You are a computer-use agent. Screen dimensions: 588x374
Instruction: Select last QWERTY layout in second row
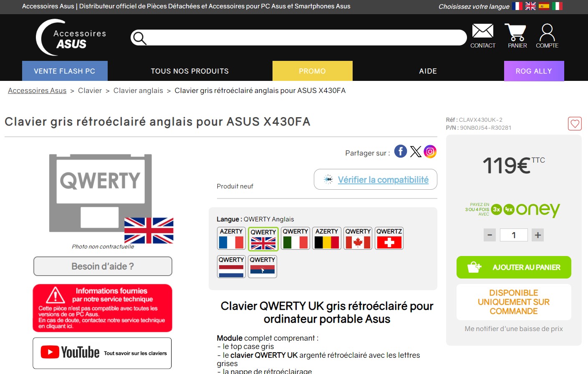pyautogui.click(x=262, y=266)
